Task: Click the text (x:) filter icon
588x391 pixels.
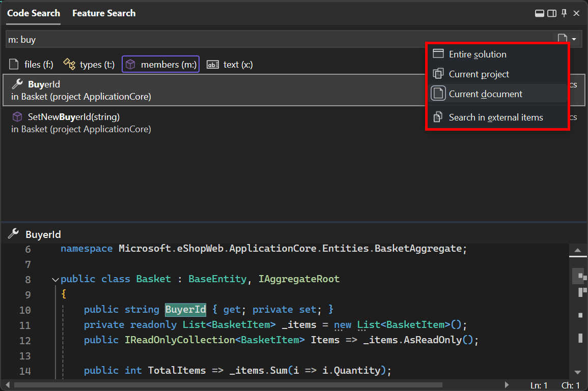Action: pos(213,64)
